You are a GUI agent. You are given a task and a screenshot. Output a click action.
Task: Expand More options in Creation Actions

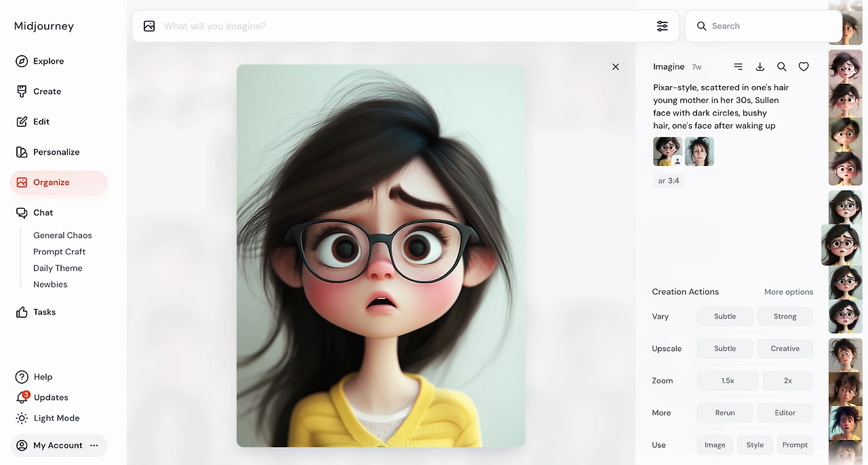789,292
